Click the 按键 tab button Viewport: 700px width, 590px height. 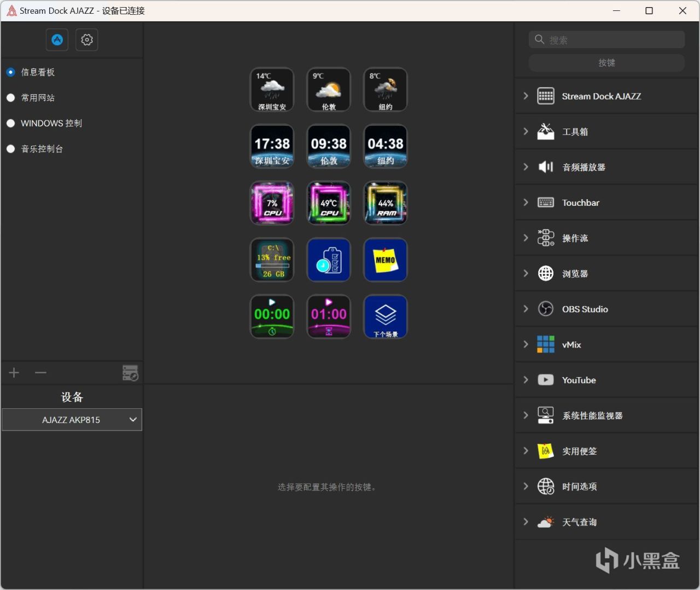[606, 63]
